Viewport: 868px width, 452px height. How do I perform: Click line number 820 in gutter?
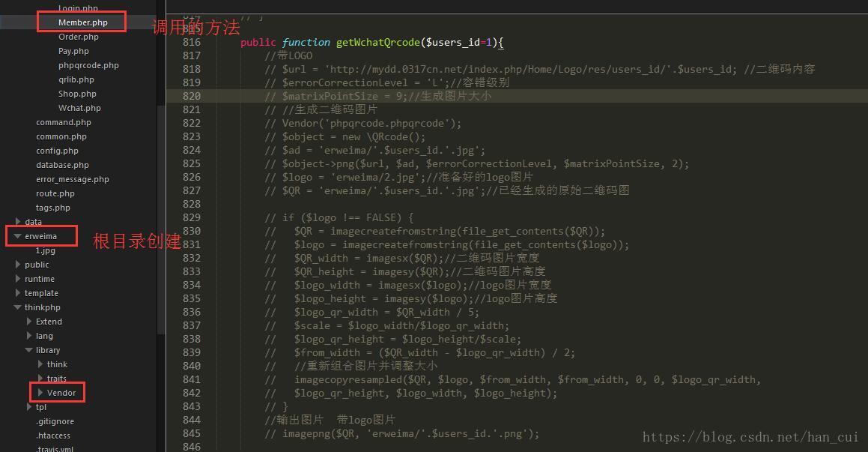(192, 96)
